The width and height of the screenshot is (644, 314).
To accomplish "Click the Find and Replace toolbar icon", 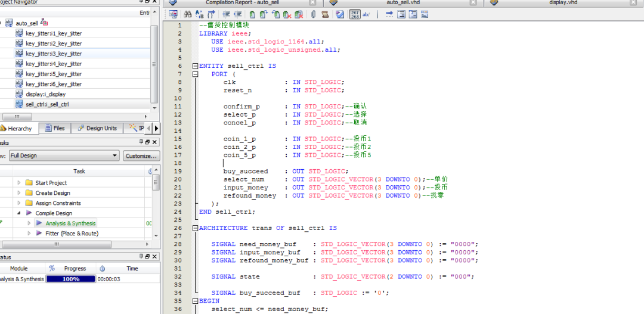I will pos(199,14).
